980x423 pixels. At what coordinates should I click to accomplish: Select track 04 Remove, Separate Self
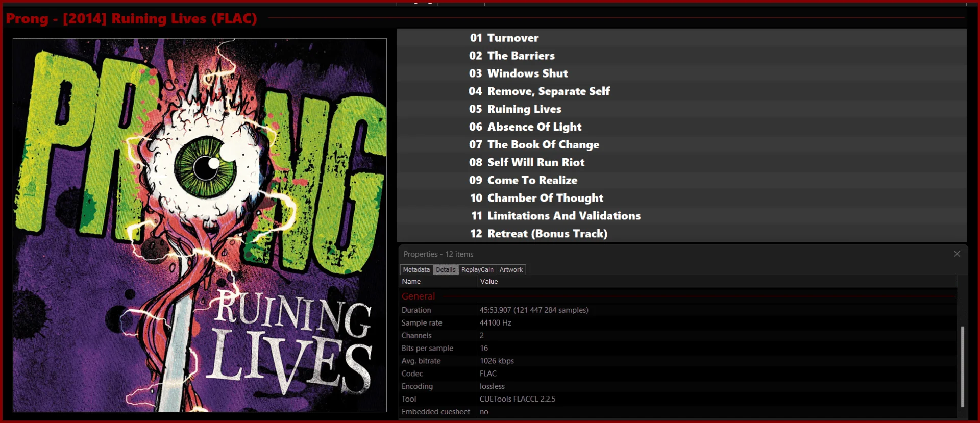coord(682,91)
